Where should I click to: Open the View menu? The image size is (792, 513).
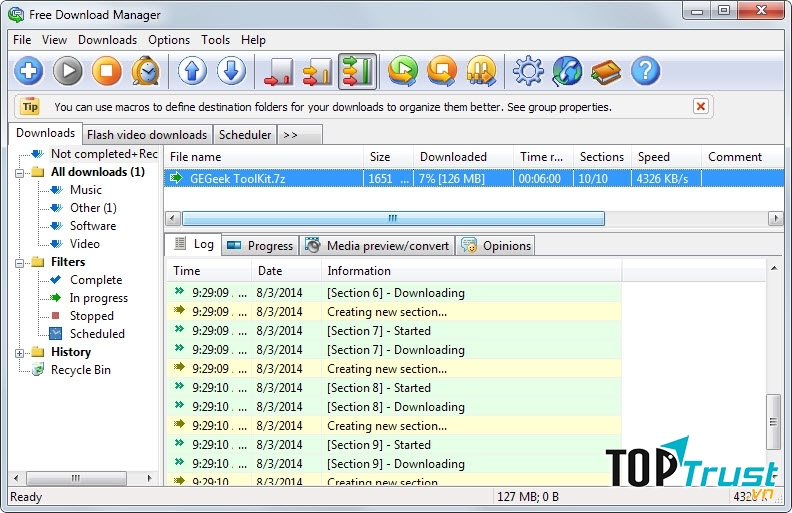(x=54, y=40)
